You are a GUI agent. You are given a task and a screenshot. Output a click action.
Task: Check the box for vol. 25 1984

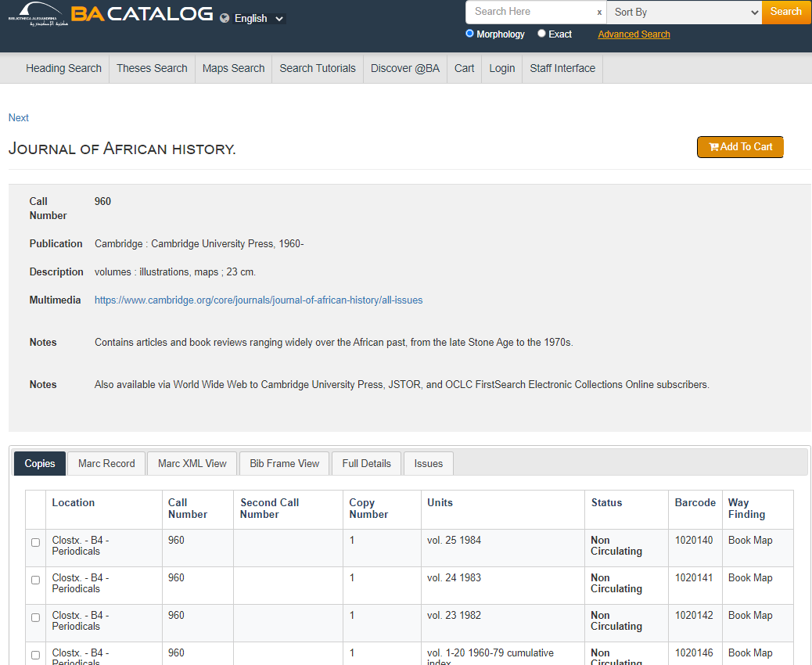click(35, 542)
